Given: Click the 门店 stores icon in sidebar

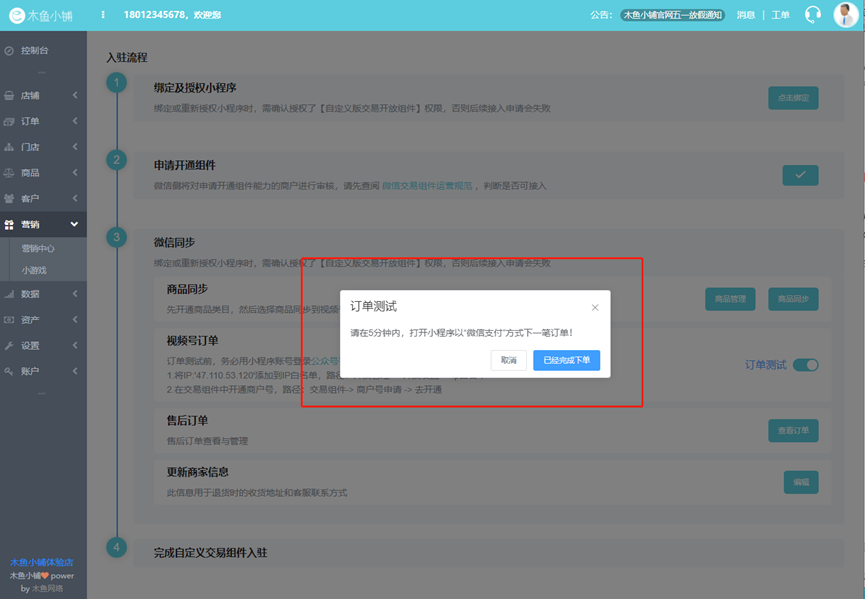Looking at the screenshot, I should click(x=9, y=147).
